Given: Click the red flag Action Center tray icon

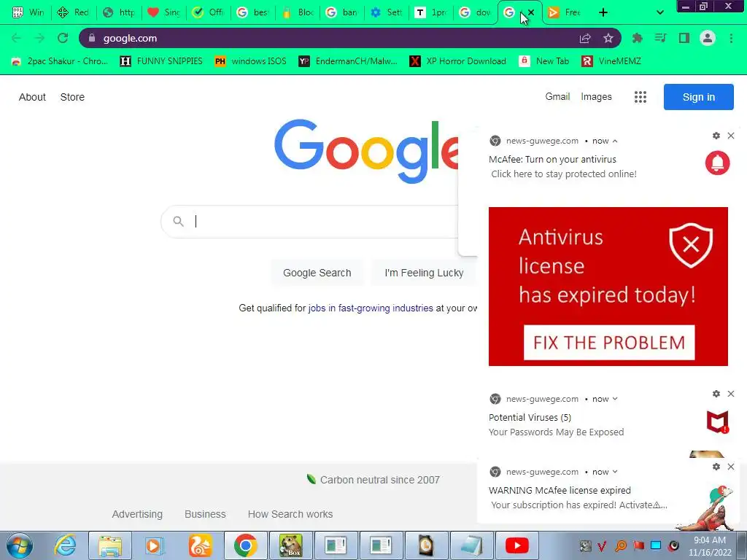Looking at the screenshot, I should pyautogui.click(x=638, y=545).
